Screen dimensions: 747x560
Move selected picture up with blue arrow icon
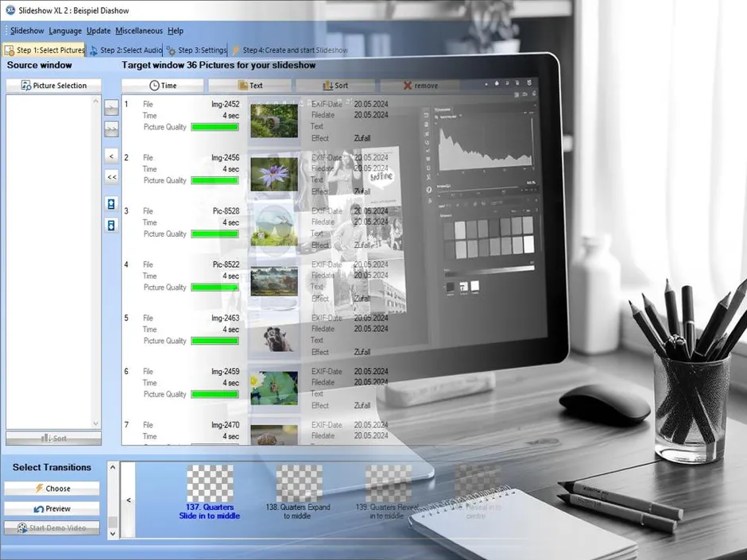coord(111,204)
